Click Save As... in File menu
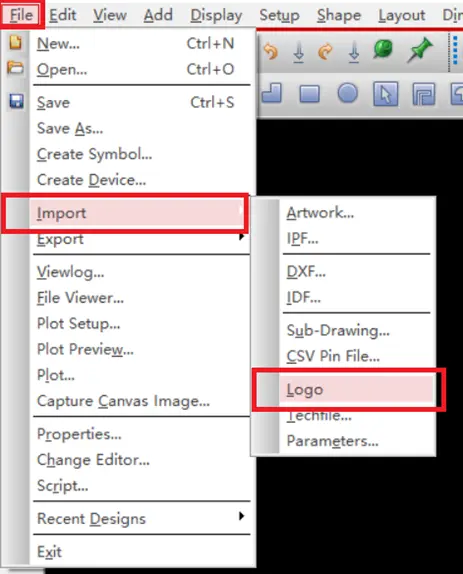The width and height of the screenshot is (463, 574). (70, 128)
